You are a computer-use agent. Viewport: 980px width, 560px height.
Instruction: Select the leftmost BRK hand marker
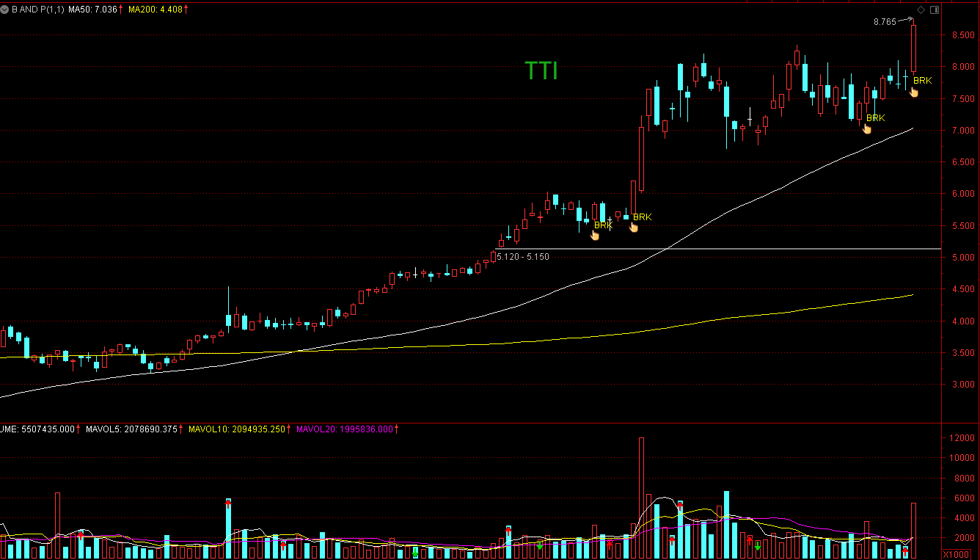click(x=596, y=235)
